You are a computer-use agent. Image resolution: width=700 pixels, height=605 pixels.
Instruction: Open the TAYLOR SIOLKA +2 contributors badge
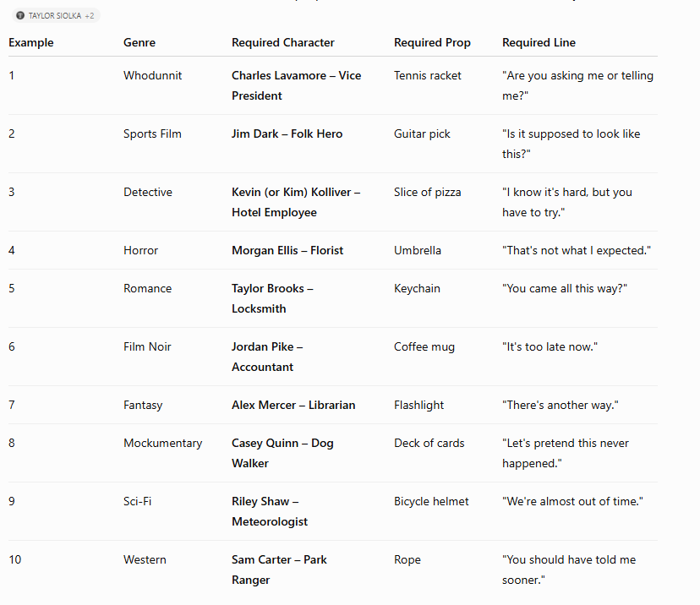(x=56, y=15)
